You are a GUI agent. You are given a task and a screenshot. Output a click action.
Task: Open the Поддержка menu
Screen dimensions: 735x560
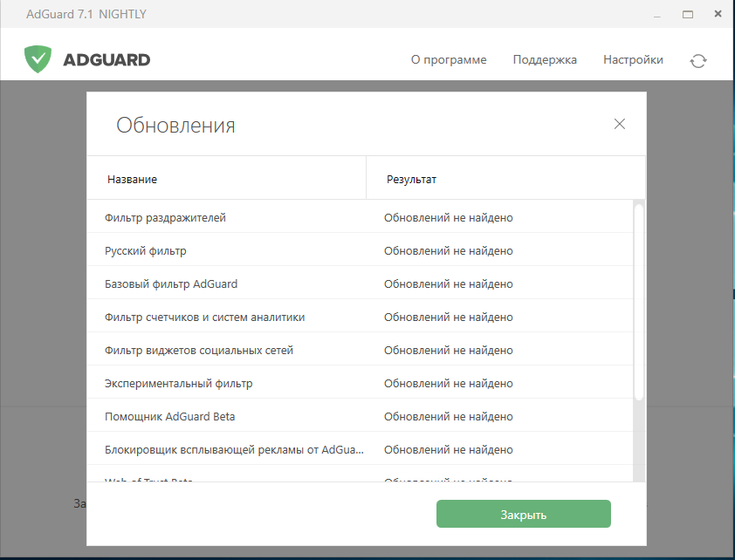point(545,60)
